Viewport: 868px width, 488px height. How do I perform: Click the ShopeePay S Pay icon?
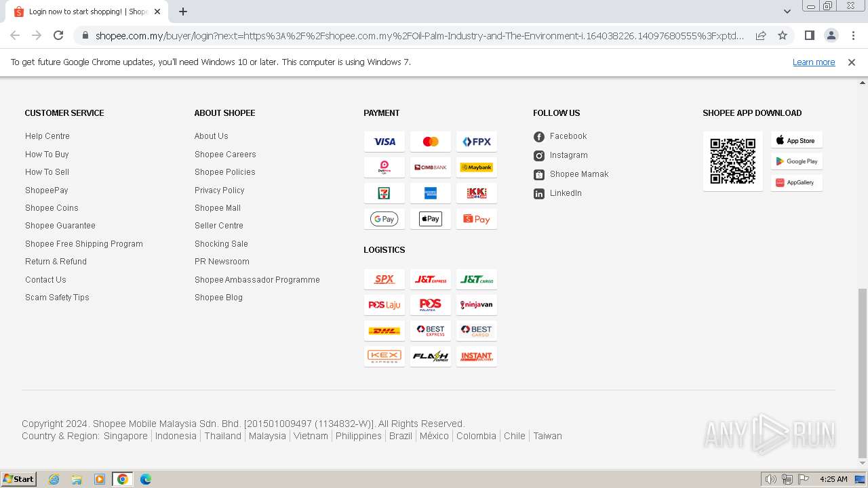pyautogui.click(x=477, y=219)
